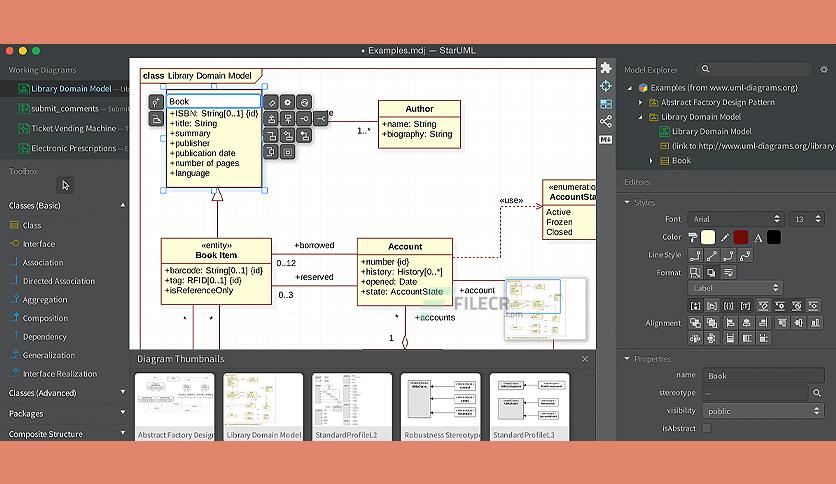Collapse the Properties section
Viewport: 836px width, 484px height.
[627, 359]
